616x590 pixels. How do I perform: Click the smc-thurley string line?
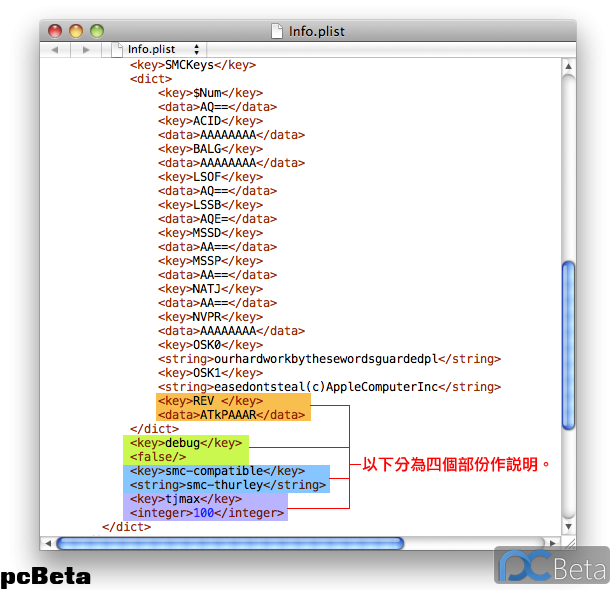point(228,485)
